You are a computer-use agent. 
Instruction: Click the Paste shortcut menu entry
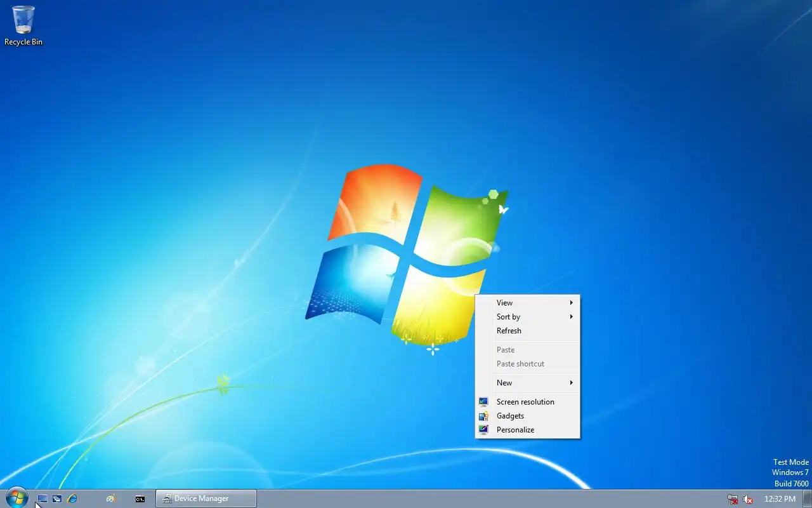click(x=527, y=364)
